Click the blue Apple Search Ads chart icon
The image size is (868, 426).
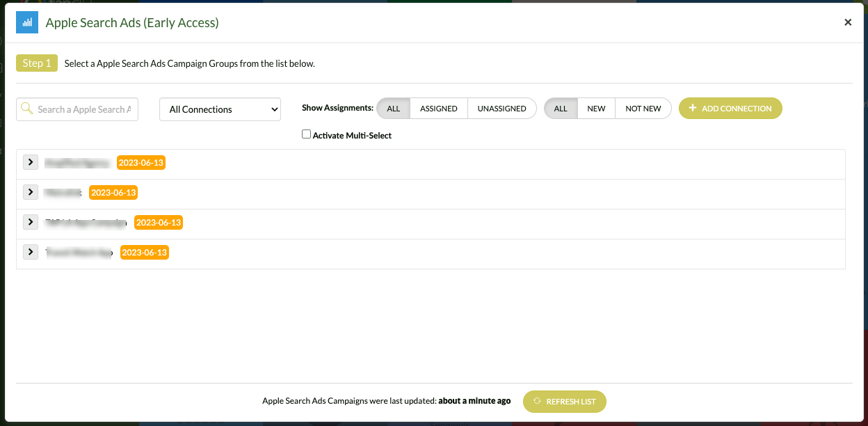coord(27,22)
